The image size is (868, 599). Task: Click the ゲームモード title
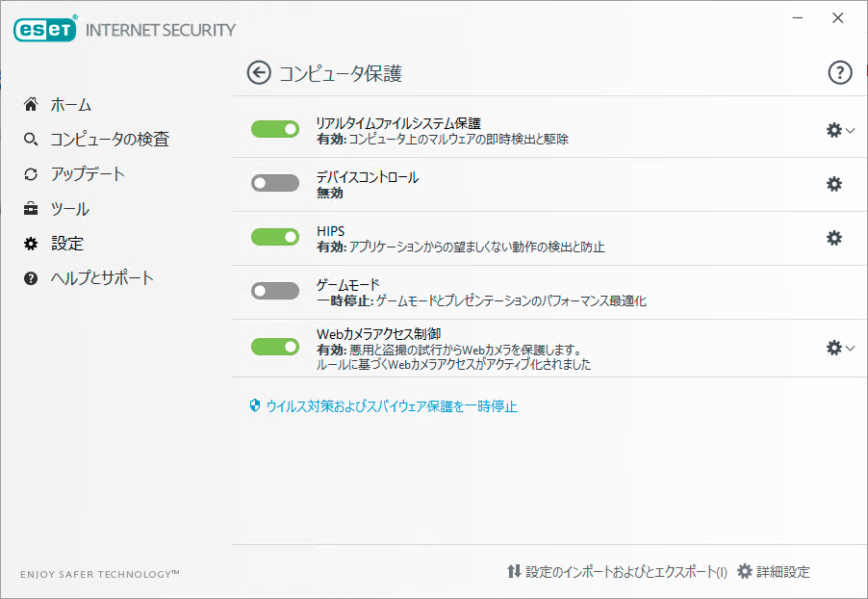347,285
